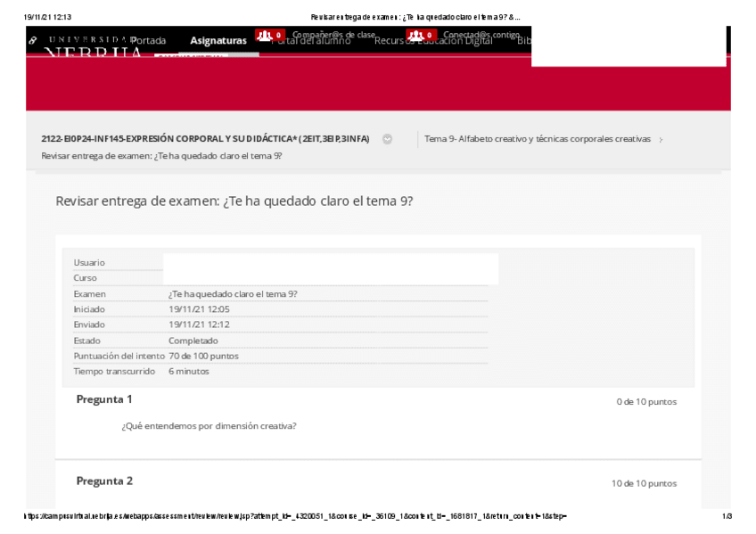Click Compañer@s de clase link
Image resolution: width=756 pixels, height=534 pixels.
[333, 34]
